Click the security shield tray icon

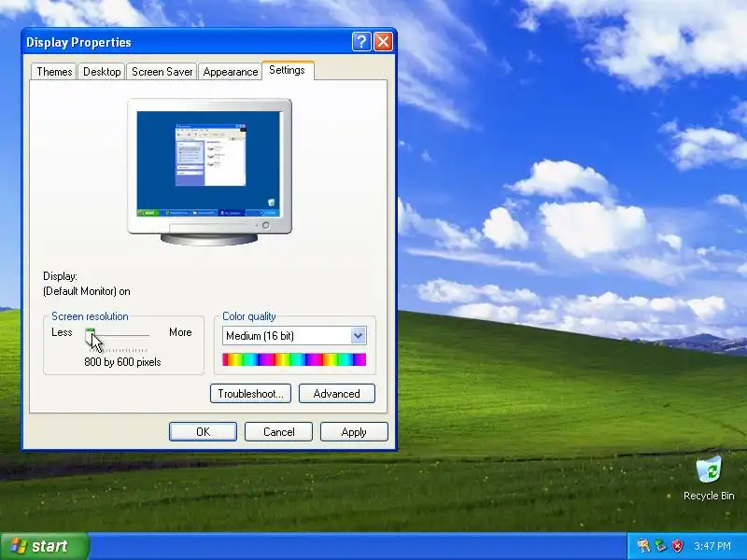pos(677,546)
